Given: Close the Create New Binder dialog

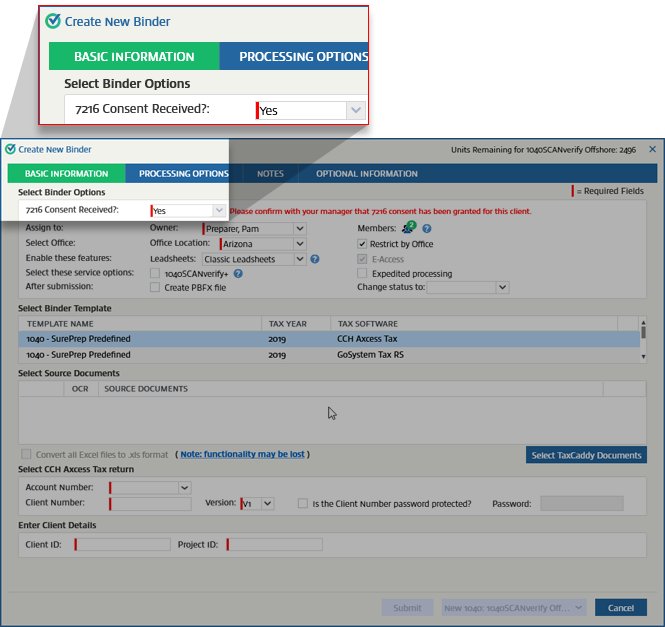Looking at the screenshot, I should coord(652,149).
